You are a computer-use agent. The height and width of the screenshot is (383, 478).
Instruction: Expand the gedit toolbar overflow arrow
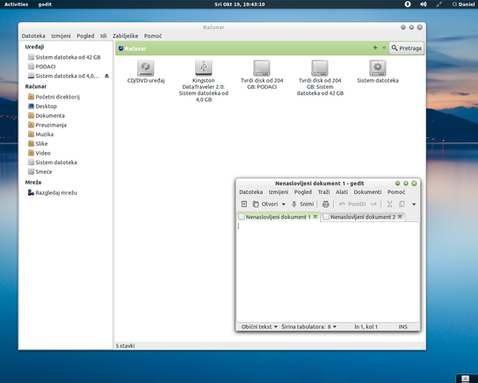(x=414, y=204)
